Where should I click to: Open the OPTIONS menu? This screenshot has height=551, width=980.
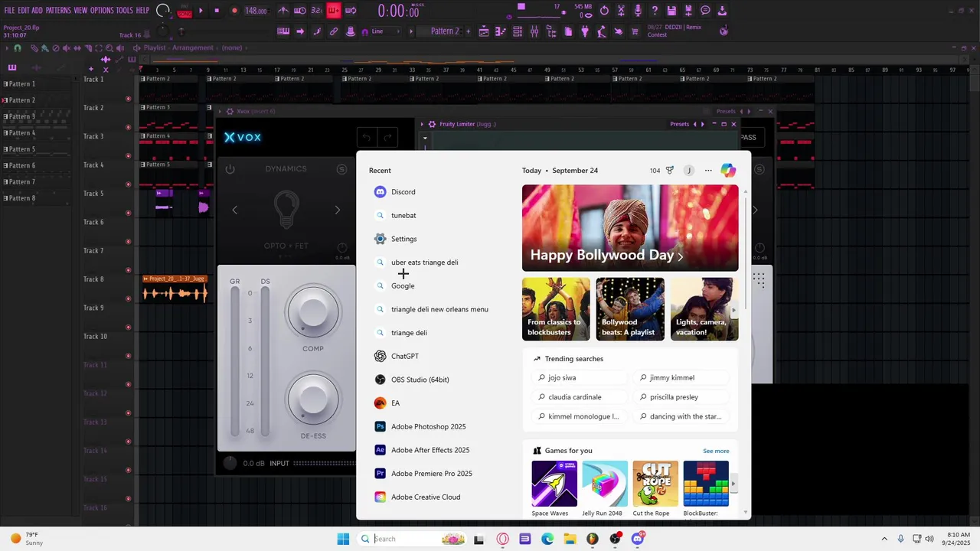point(102,11)
